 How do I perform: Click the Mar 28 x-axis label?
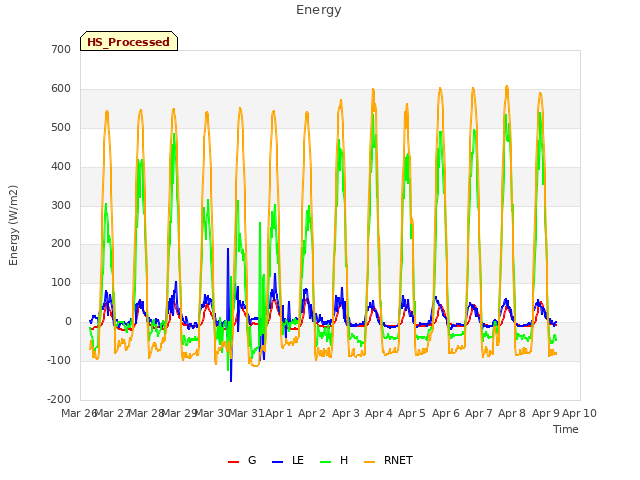pyautogui.click(x=146, y=413)
